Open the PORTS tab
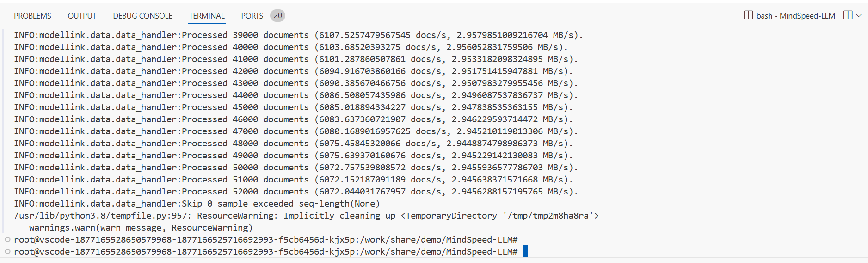The height and width of the screenshot is (263, 868). point(252,16)
